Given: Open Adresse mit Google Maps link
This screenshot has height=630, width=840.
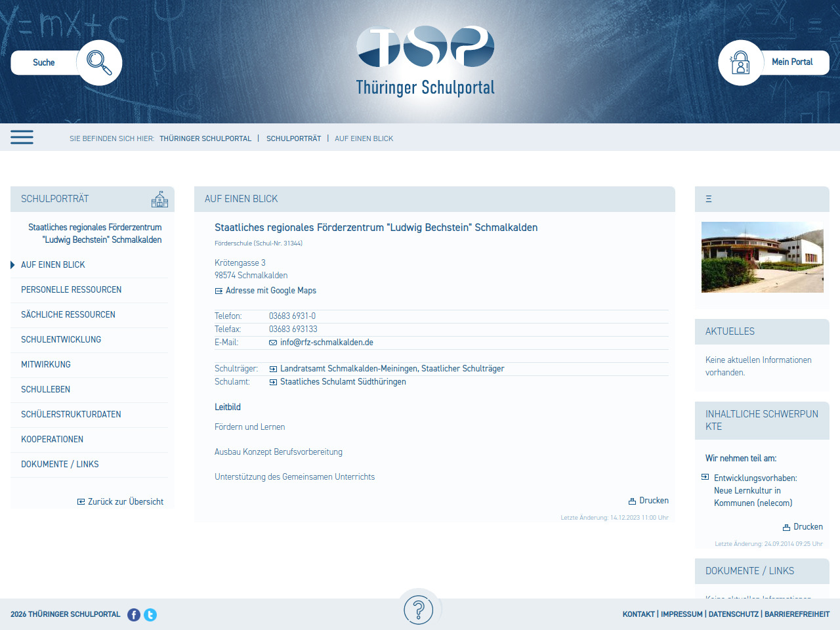Looking at the screenshot, I should tap(270, 291).
